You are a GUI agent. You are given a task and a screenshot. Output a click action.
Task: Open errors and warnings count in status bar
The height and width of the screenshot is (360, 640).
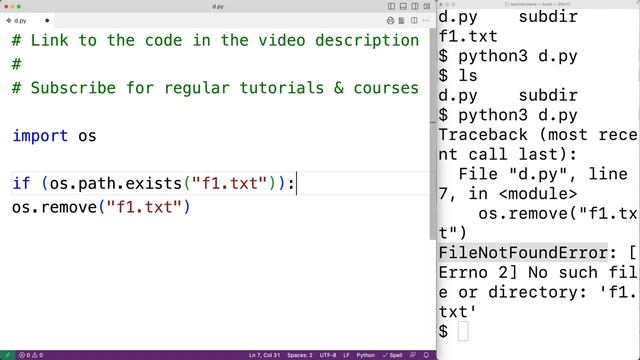[31, 355]
